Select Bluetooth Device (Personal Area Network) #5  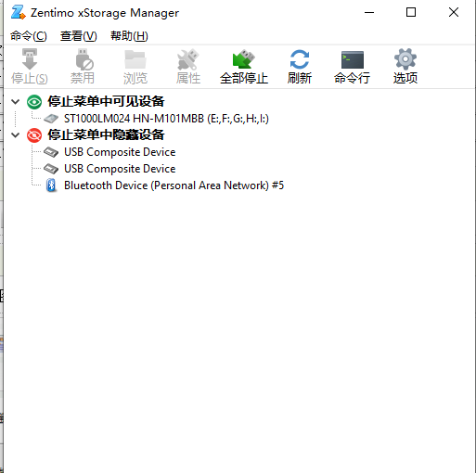tap(174, 185)
